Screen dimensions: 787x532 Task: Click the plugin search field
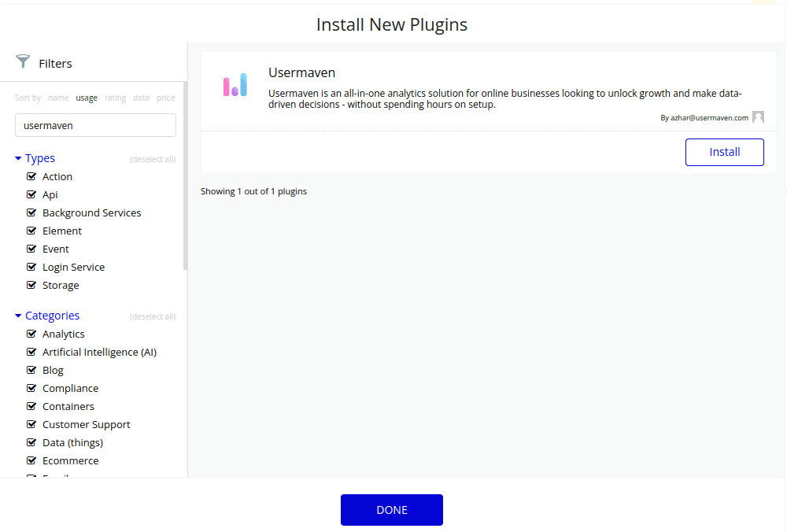95,125
